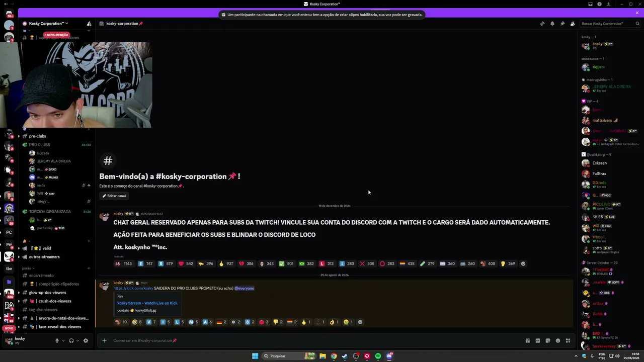
Task: Open File Explorer from the taskbar
Action: point(323,356)
